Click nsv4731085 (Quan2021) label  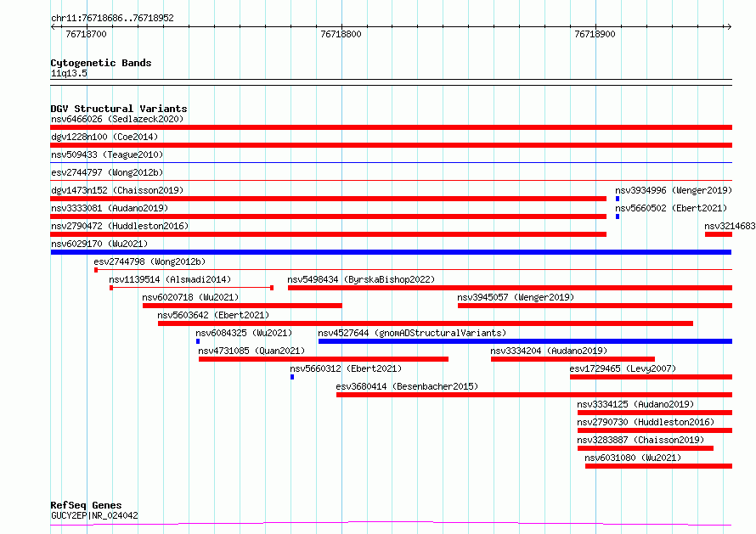tap(251, 351)
